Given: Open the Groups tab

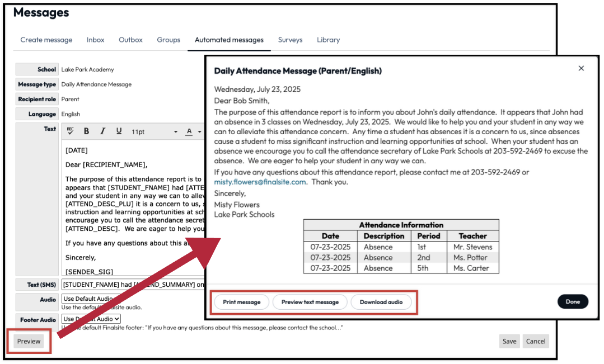Looking at the screenshot, I should (168, 40).
